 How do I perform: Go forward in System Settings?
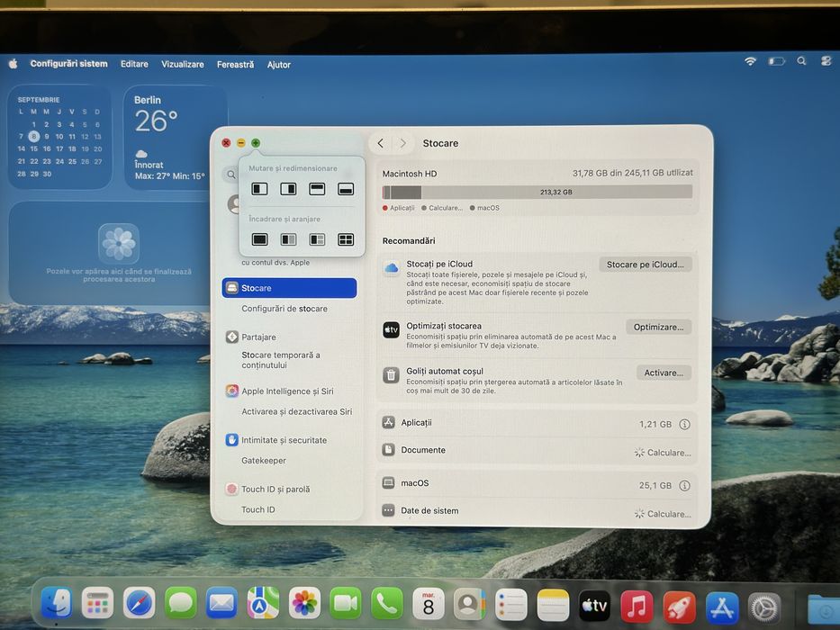pyautogui.click(x=402, y=143)
